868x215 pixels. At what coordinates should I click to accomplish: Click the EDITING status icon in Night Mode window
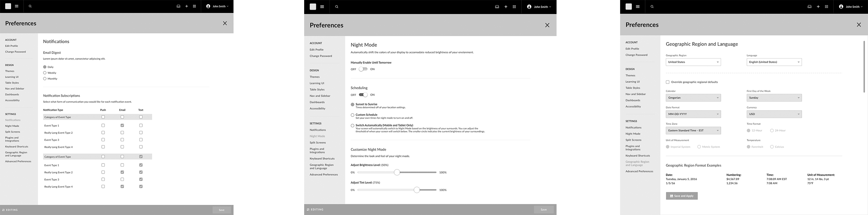pos(308,210)
